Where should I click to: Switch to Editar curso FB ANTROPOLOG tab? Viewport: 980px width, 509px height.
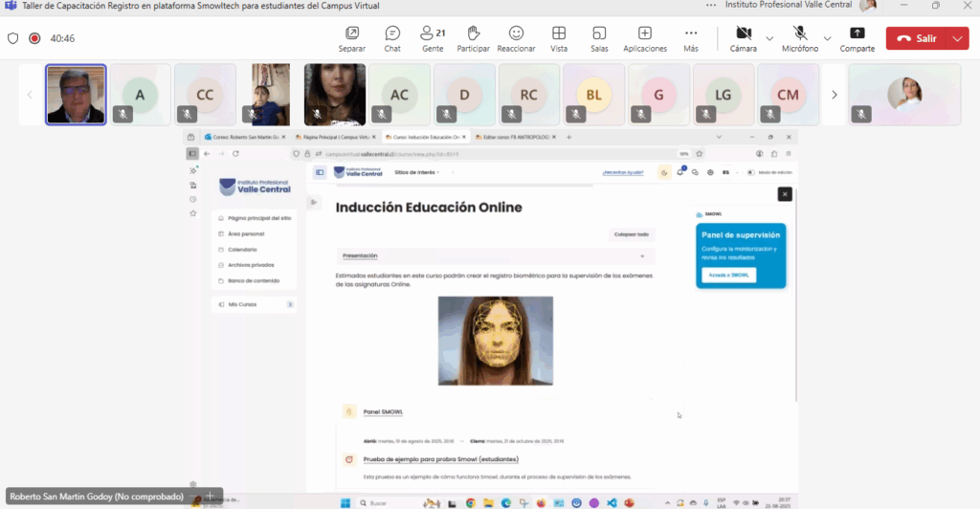pos(516,137)
